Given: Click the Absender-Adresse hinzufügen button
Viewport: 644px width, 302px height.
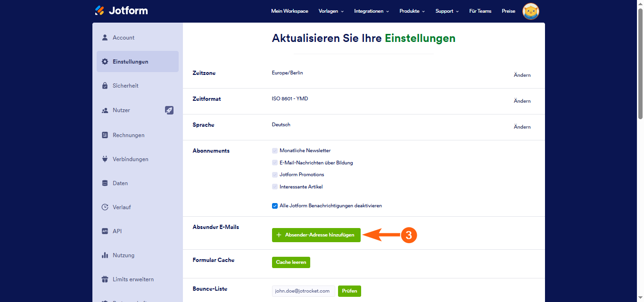Looking at the screenshot, I should click(x=316, y=235).
